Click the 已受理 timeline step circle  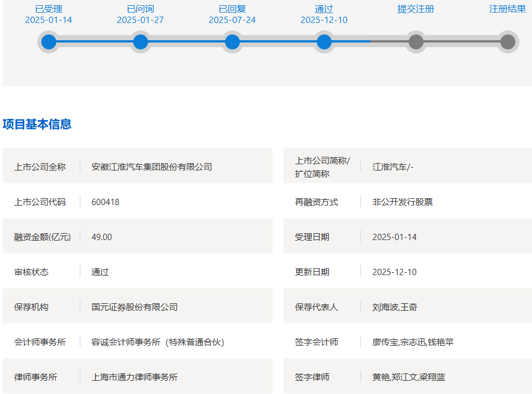[49, 42]
